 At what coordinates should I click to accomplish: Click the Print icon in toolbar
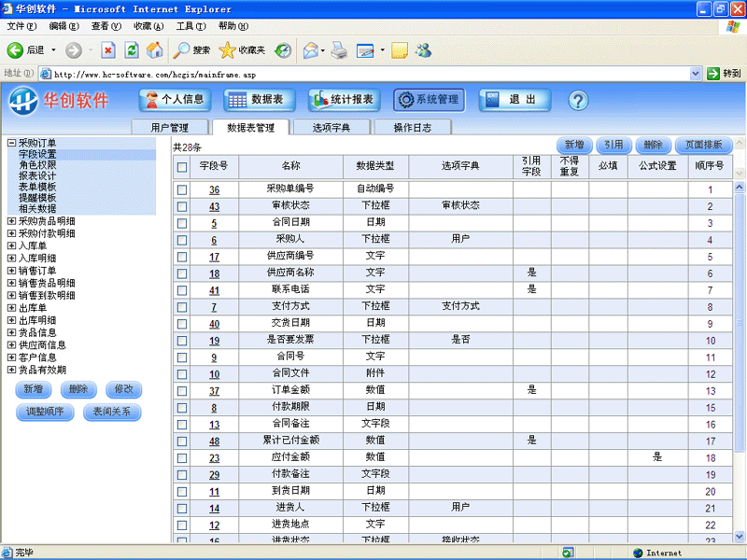(338, 50)
